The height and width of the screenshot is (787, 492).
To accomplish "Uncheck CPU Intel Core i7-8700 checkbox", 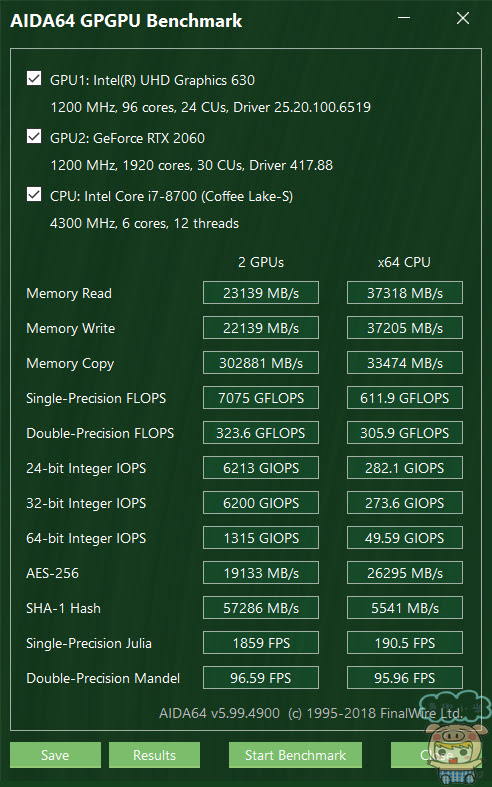I will pyautogui.click(x=34, y=194).
